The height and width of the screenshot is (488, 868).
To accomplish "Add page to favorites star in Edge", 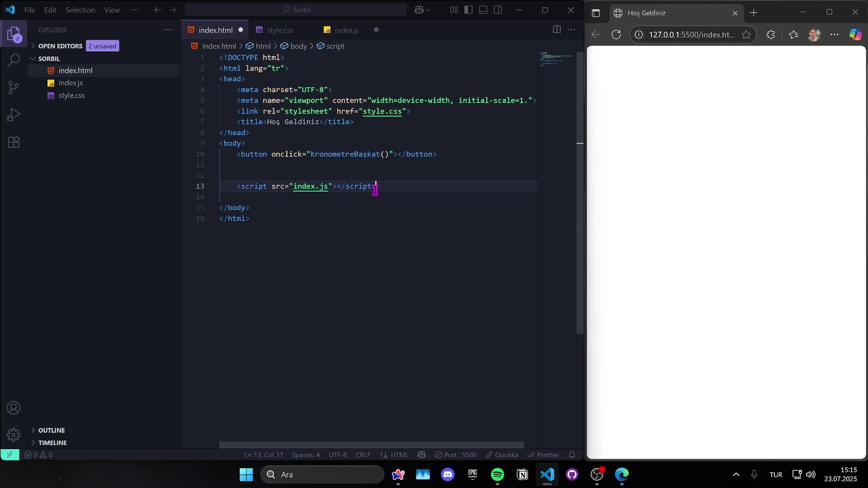I will pyautogui.click(x=746, y=35).
